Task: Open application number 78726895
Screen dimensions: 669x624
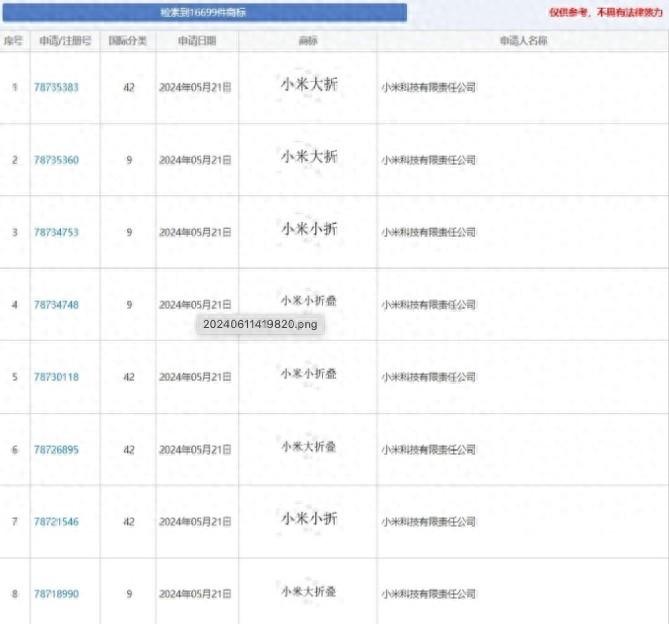Action: click(x=56, y=450)
